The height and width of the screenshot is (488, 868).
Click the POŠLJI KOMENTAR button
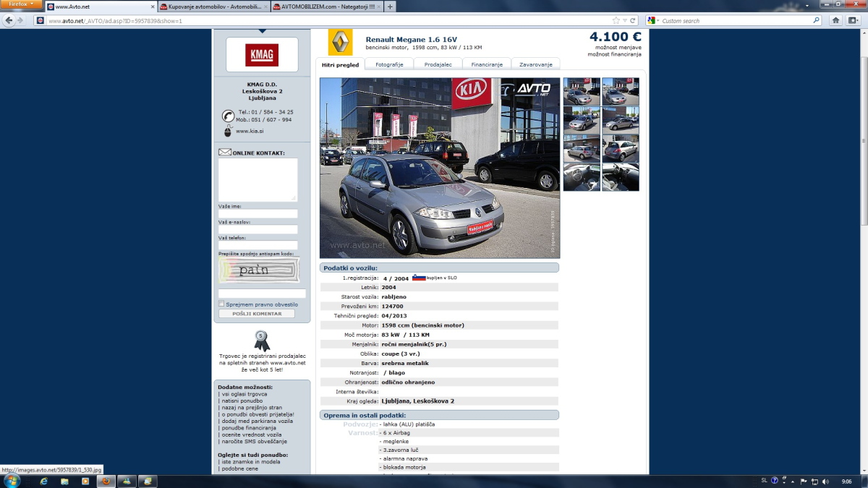pos(257,314)
